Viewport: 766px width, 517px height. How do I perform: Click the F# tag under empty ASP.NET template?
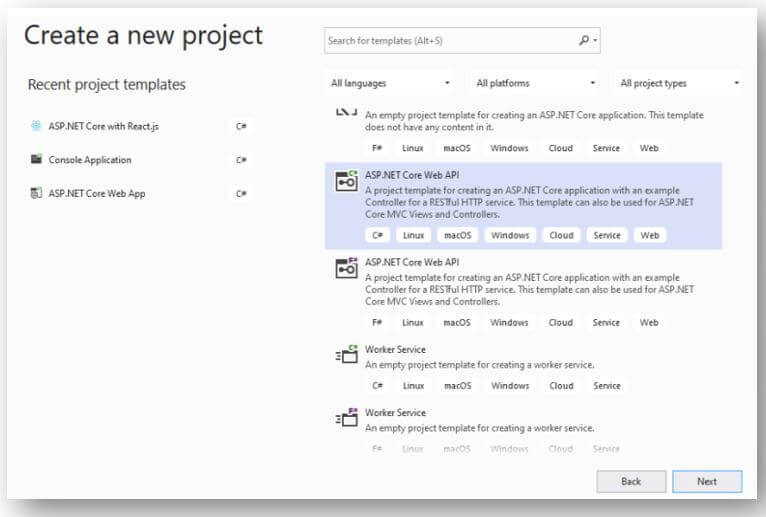(x=377, y=148)
